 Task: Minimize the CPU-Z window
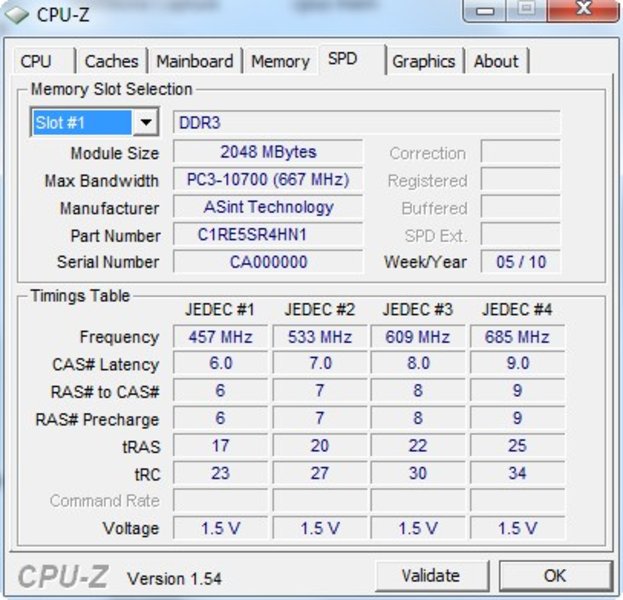tap(484, 10)
